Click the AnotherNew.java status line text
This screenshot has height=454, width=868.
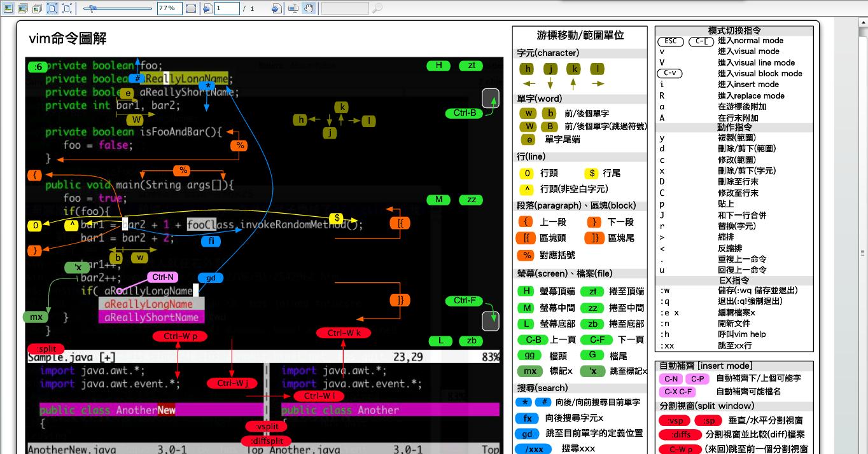tap(71, 449)
